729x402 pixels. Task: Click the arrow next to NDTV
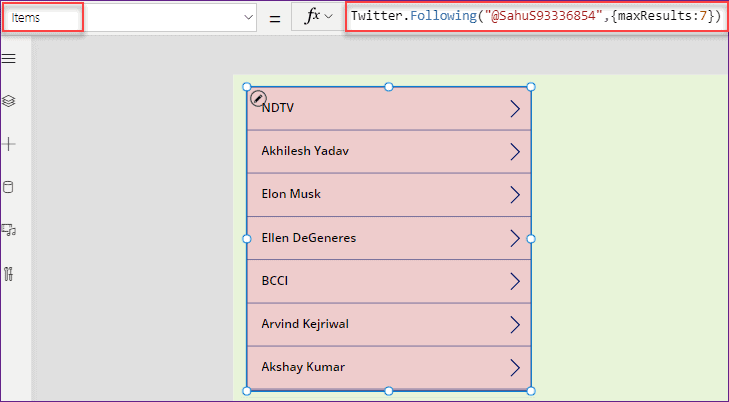[515, 109]
